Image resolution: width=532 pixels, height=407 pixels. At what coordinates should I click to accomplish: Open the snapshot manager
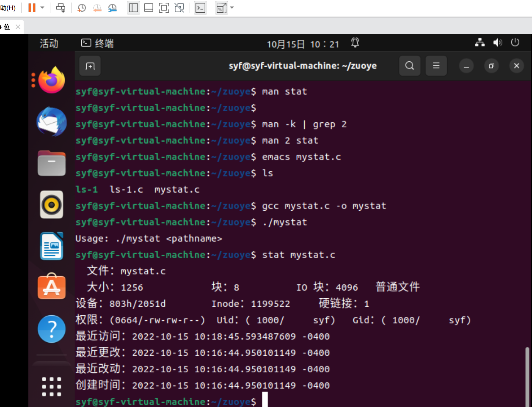113,8
